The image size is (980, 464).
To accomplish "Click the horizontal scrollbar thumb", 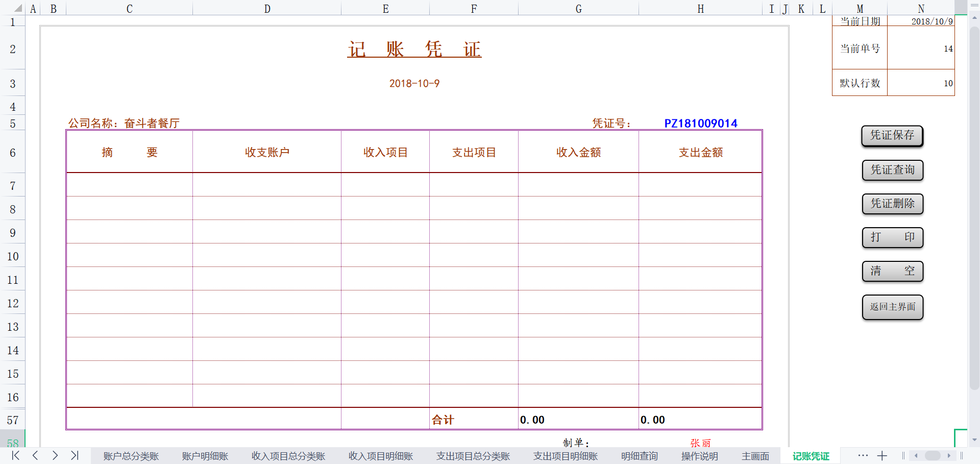I will click(933, 456).
